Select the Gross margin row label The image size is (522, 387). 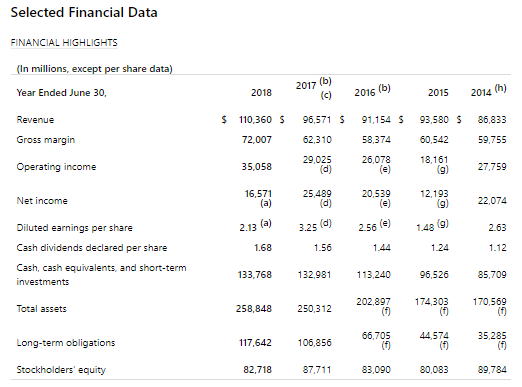(46, 140)
